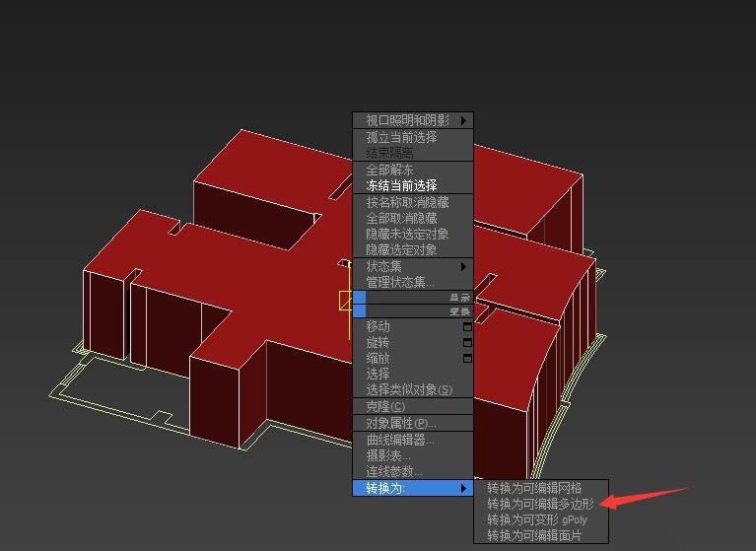Open 曲线编辑器...
756x551 pixels.
tap(413, 440)
